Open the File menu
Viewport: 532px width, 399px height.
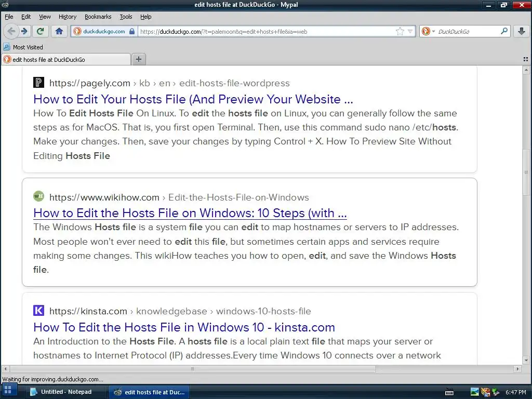[x=9, y=17]
